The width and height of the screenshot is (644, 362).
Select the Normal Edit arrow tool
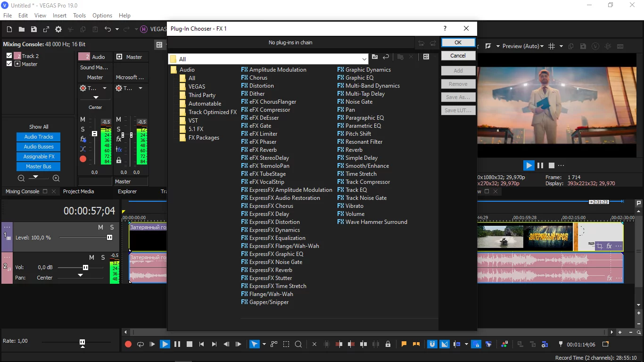255,344
